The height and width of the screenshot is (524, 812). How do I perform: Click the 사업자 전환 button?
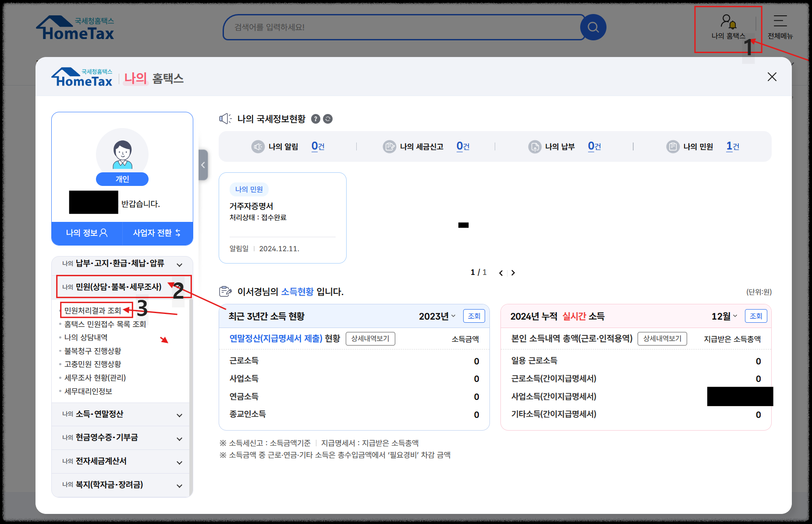tap(157, 233)
